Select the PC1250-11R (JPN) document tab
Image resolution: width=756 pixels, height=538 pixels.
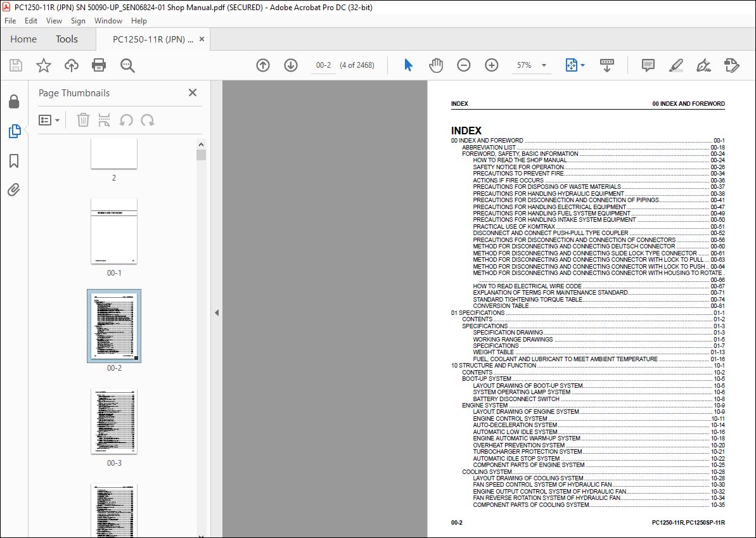(152, 39)
